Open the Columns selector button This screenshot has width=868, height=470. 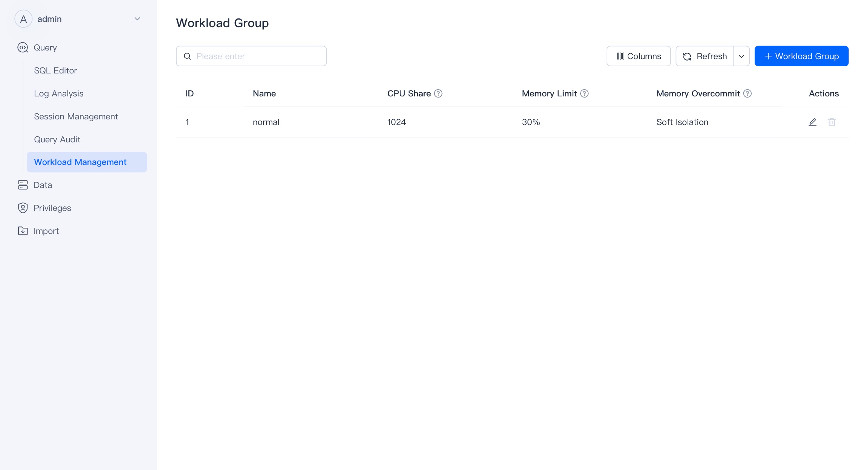click(x=638, y=56)
